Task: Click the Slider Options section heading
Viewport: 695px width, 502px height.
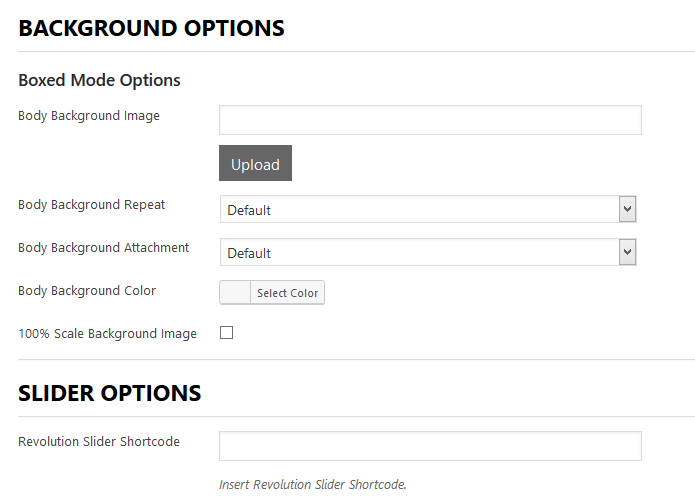Action: pos(110,393)
